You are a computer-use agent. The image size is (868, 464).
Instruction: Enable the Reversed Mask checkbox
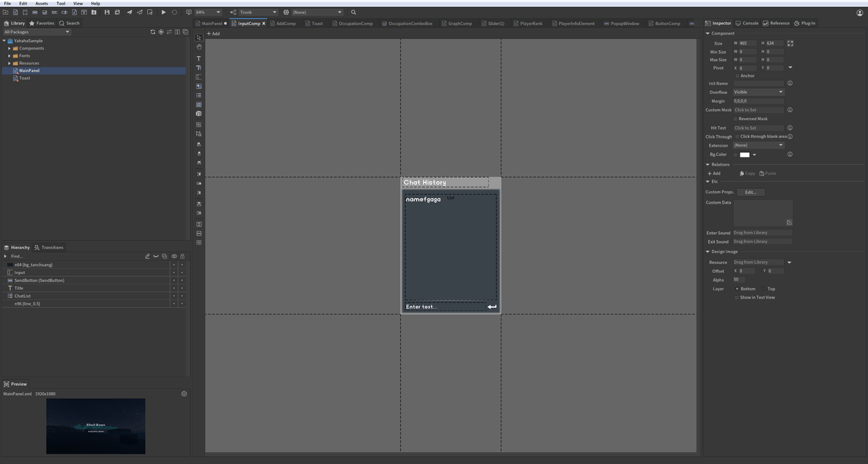[x=736, y=119]
